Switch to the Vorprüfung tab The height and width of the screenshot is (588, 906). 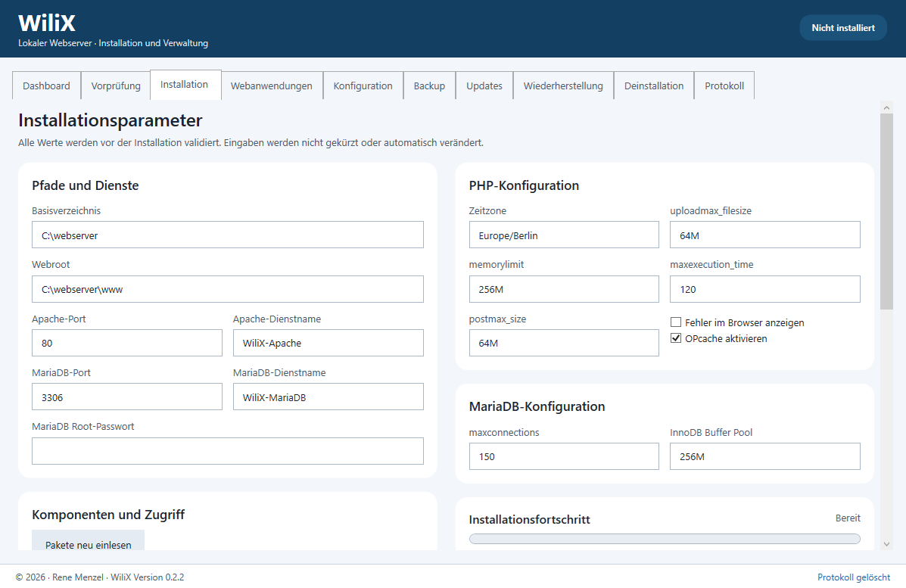click(116, 86)
